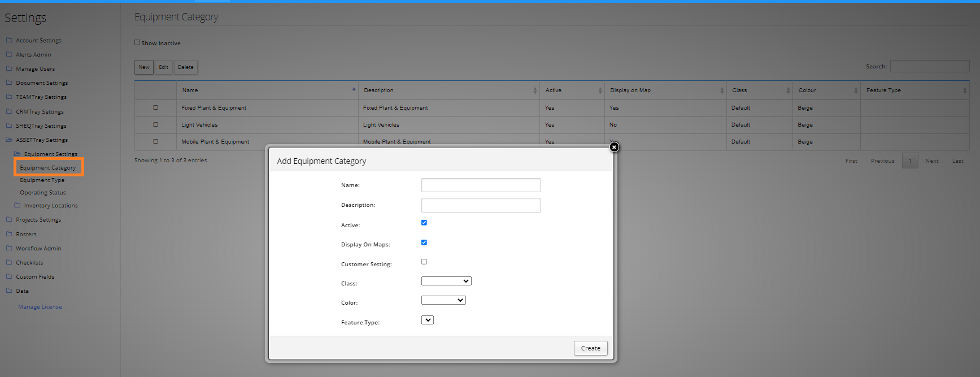This screenshot has height=377, width=980.
Task: Uncheck Display On Maps checkbox
Action: click(424, 242)
